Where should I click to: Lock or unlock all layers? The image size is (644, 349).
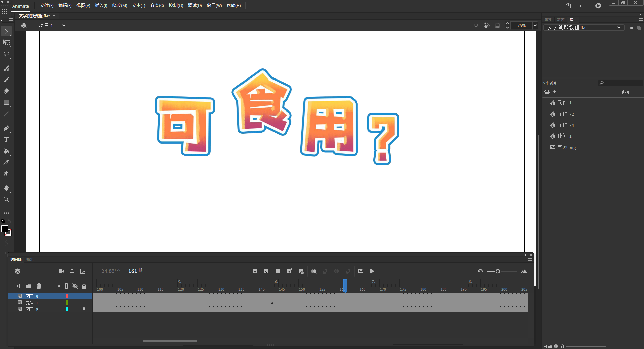(x=84, y=286)
